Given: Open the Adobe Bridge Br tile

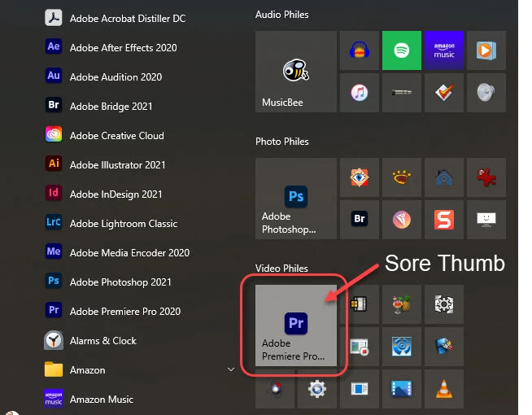Looking at the screenshot, I should (360, 220).
